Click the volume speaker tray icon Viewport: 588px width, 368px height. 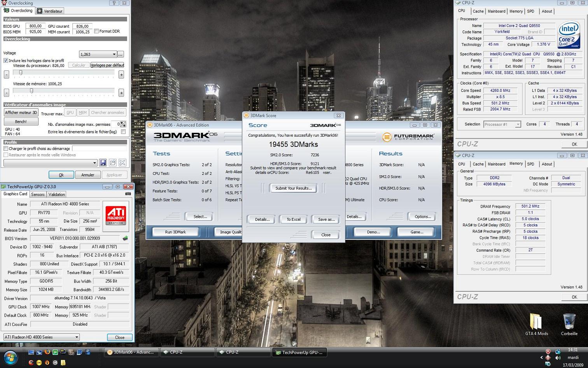(558, 357)
